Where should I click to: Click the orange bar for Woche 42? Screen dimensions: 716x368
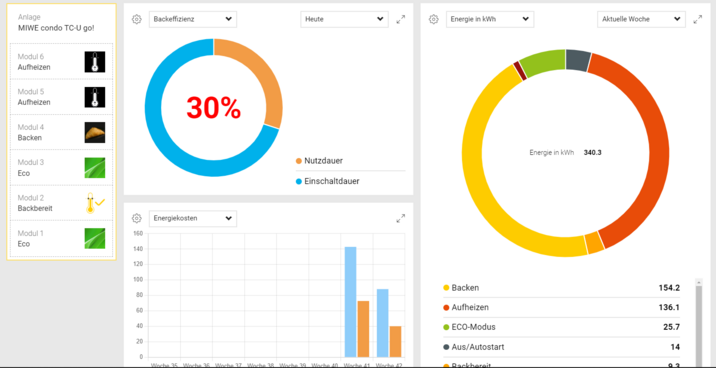(x=395, y=342)
